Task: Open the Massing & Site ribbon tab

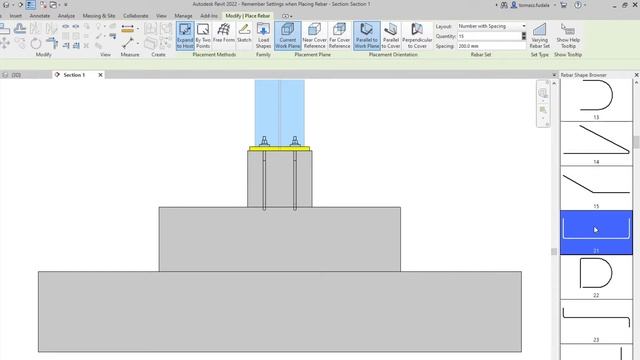Action: pos(99,16)
